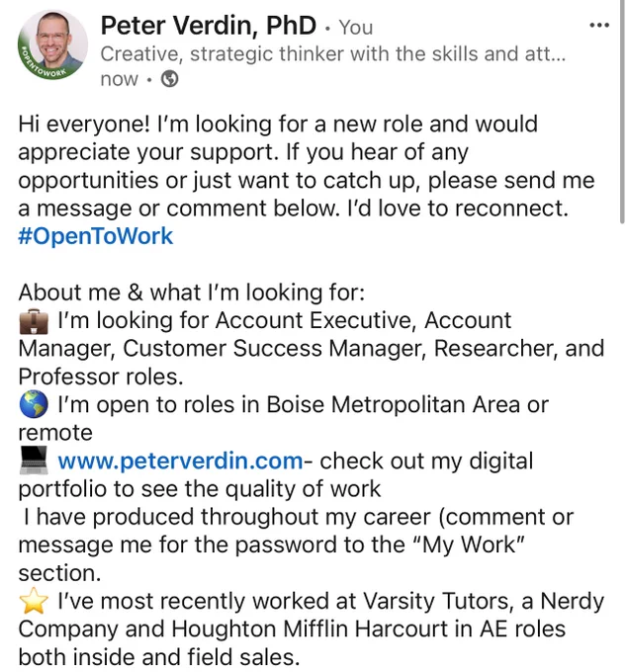Click the globe public visibility icon

[x=169, y=79]
